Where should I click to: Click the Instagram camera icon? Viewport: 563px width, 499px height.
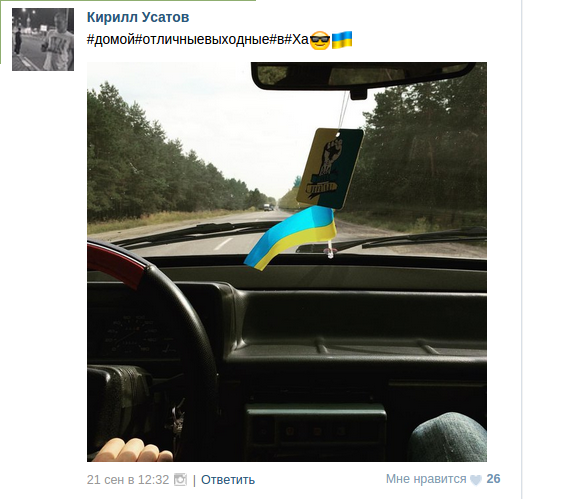(180, 480)
